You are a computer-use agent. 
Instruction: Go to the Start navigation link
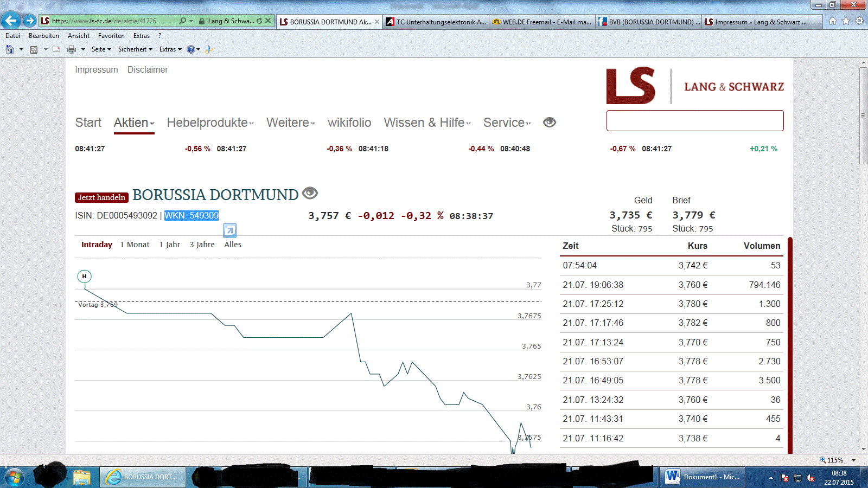(88, 123)
